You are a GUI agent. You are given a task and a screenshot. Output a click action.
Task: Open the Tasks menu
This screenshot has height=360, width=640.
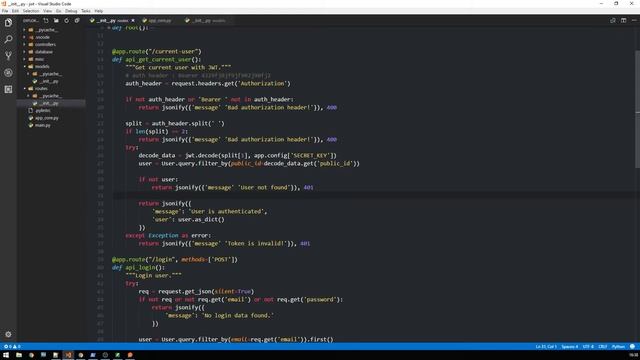(86, 11)
